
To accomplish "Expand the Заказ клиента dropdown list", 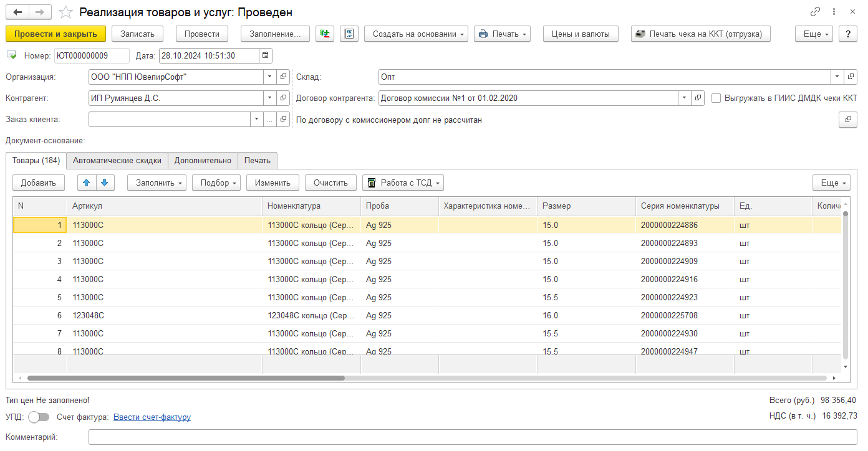I will click(257, 119).
